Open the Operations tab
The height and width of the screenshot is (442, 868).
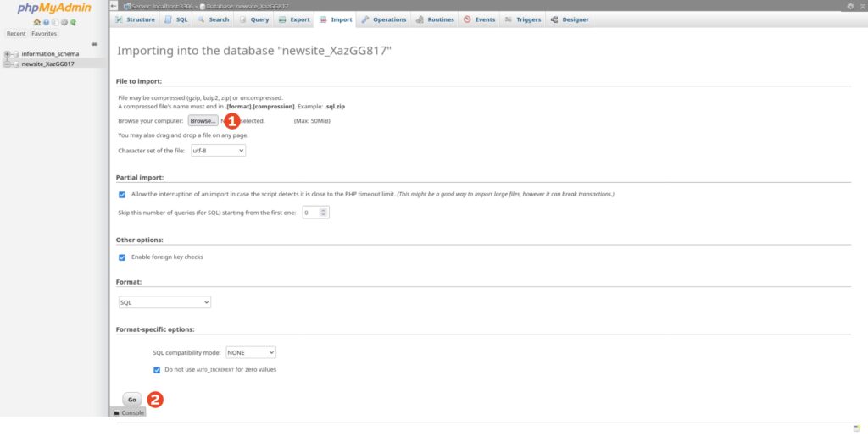click(x=384, y=19)
